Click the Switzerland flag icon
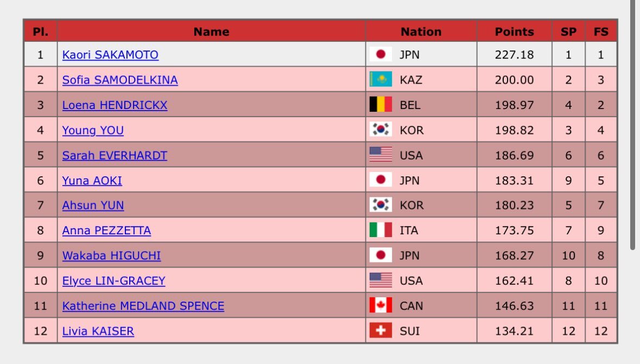 [x=381, y=331]
